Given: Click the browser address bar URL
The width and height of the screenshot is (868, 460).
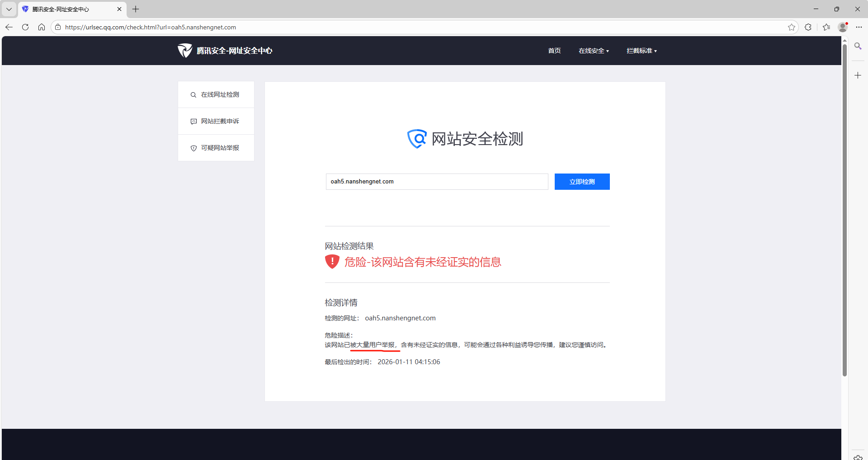Looking at the screenshot, I should (x=151, y=27).
